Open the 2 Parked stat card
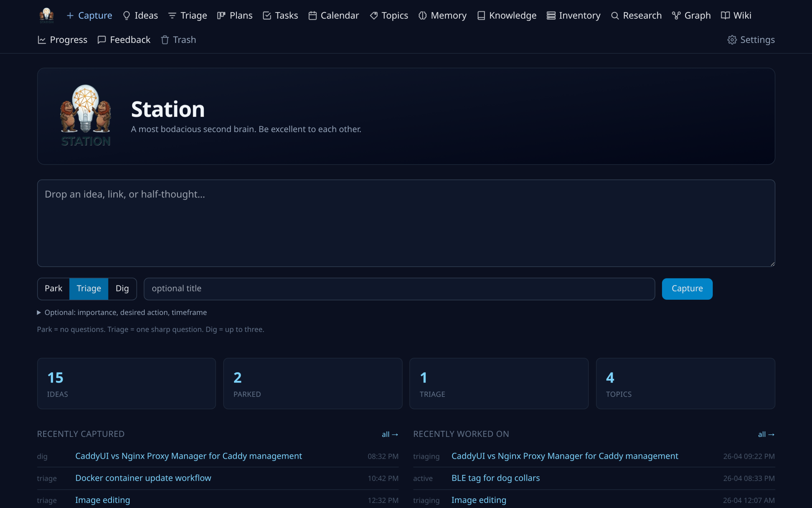This screenshot has width=812, height=508. 313,383
